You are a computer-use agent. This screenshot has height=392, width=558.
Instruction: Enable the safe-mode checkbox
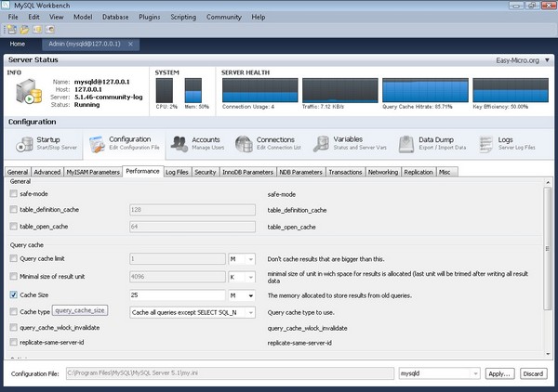pos(14,194)
